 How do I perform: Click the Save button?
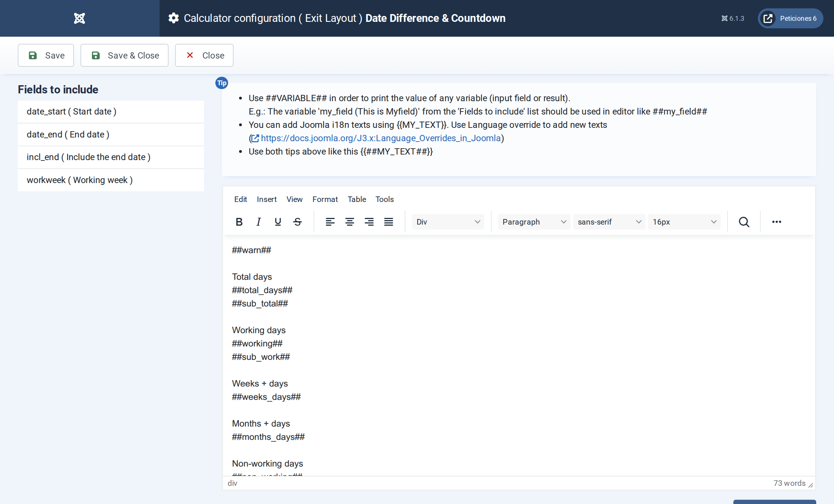[46, 55]
